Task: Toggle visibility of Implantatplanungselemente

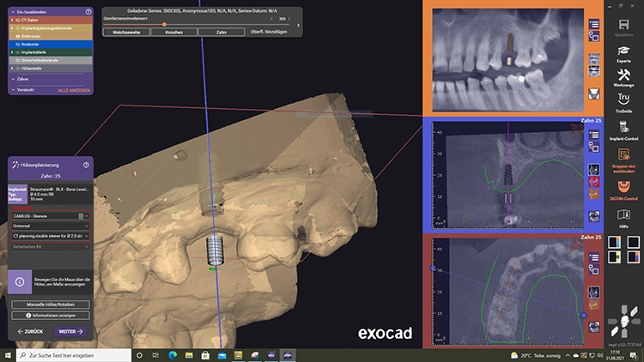Action: point(18,28)
